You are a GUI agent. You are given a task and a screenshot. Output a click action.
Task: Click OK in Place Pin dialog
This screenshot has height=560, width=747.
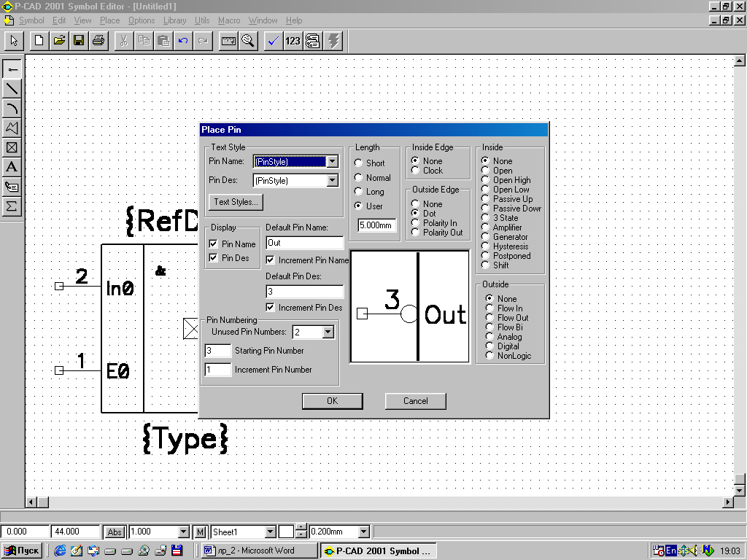(332, 401)
